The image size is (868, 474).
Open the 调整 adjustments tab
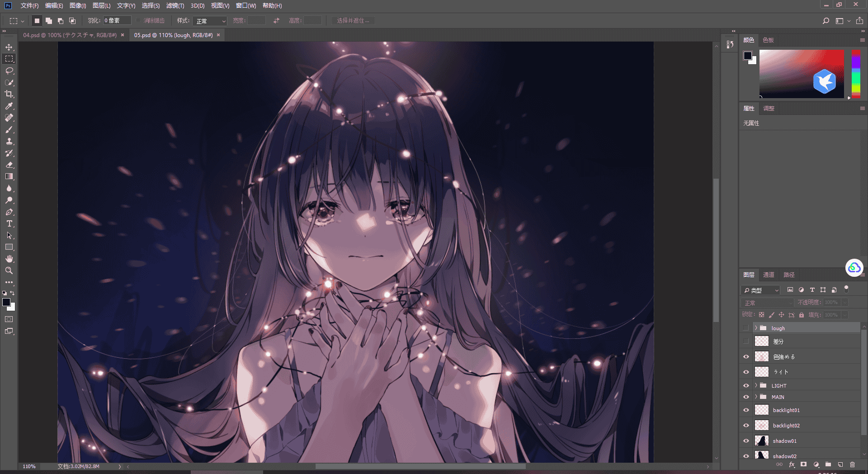[769, 109]
